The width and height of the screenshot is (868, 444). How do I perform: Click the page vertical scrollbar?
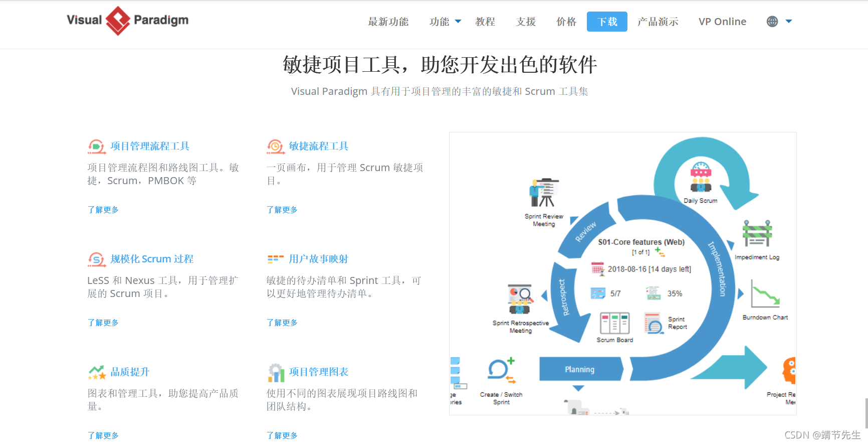coord(866,413)
